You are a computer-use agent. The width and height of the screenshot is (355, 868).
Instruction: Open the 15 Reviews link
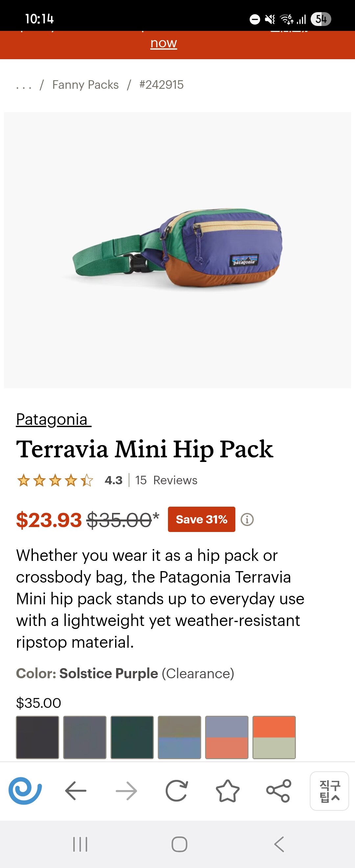pyautogui.click(x=166, y=480)
